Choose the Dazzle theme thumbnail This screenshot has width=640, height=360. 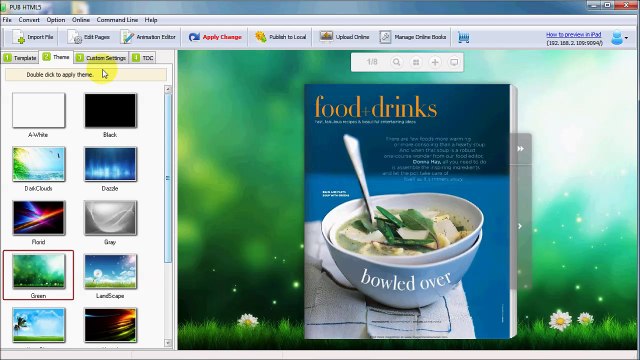110,164
